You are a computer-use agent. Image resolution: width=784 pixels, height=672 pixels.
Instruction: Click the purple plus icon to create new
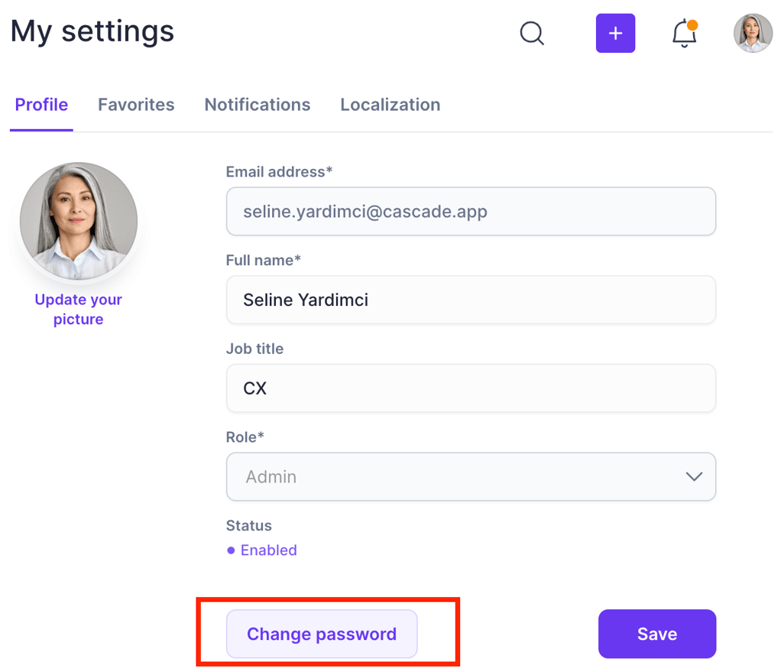tap(615, 33)
